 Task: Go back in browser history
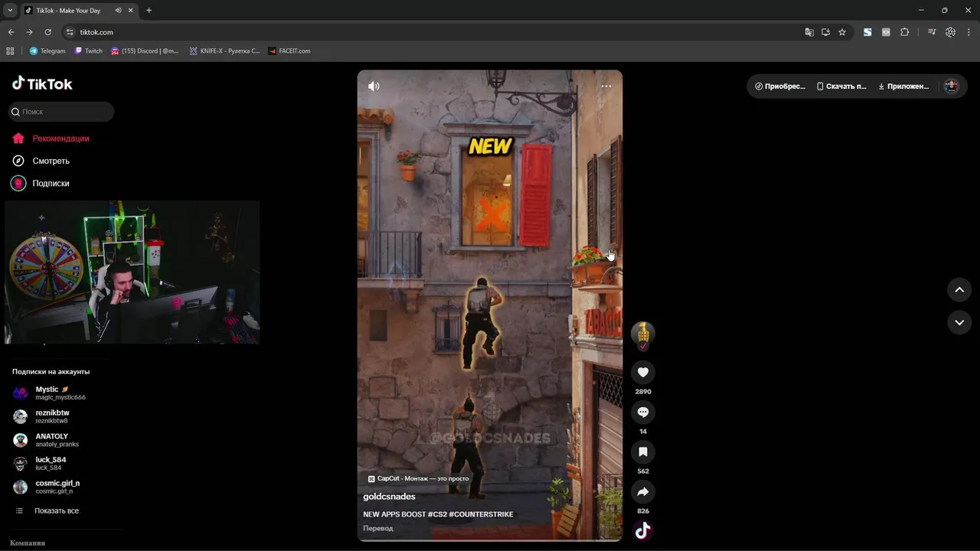click(11, 32)
